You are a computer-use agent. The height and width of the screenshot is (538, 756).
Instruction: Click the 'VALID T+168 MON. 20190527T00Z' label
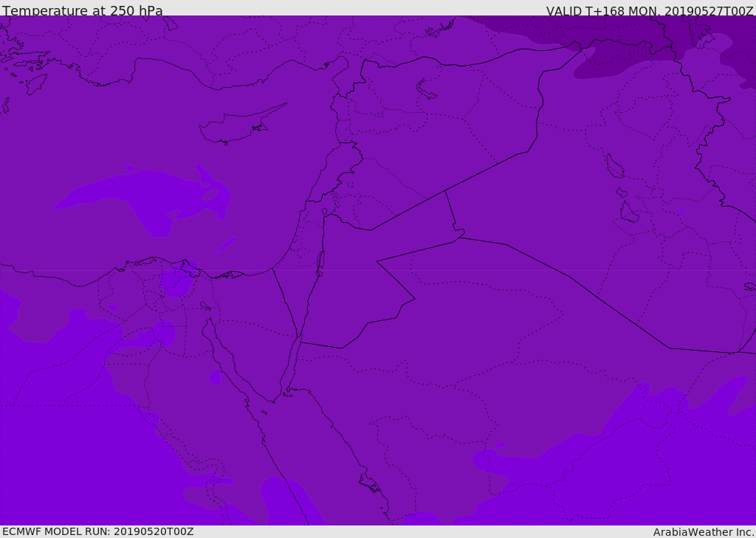[650, 10]
